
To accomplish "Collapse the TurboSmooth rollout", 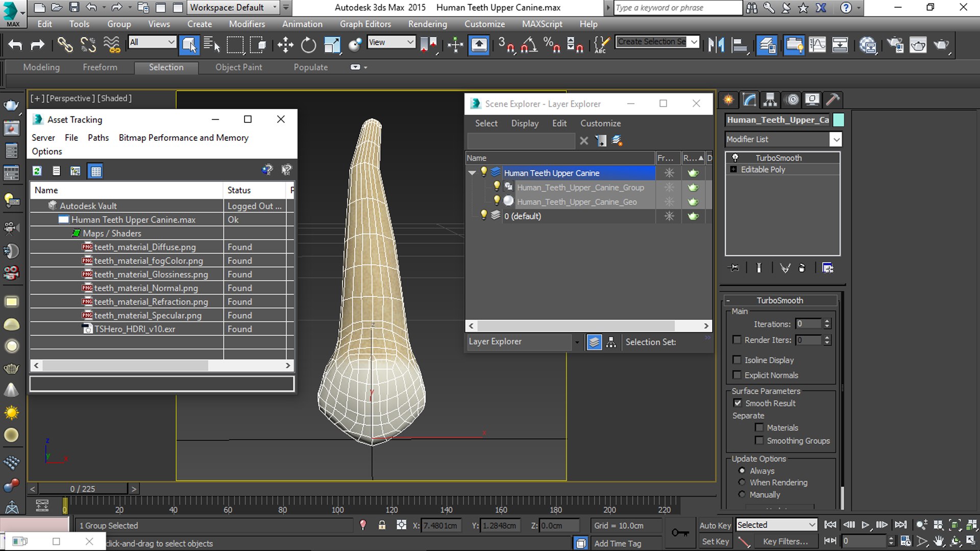I will click(779, 300).
